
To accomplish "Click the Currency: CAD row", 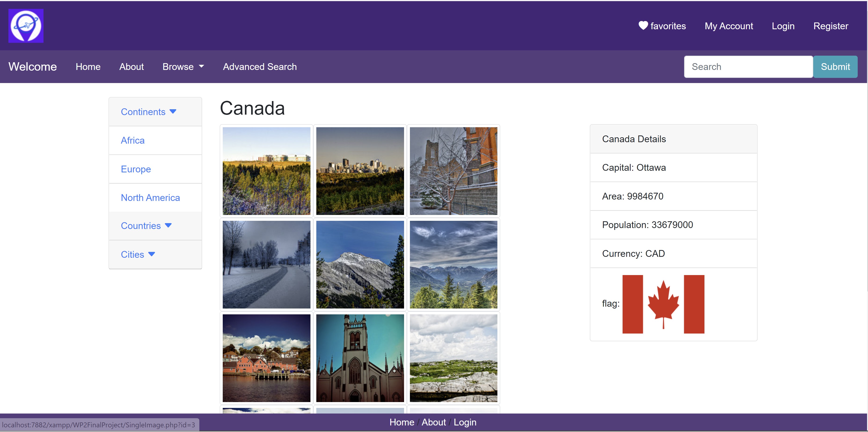I will 673,254.
